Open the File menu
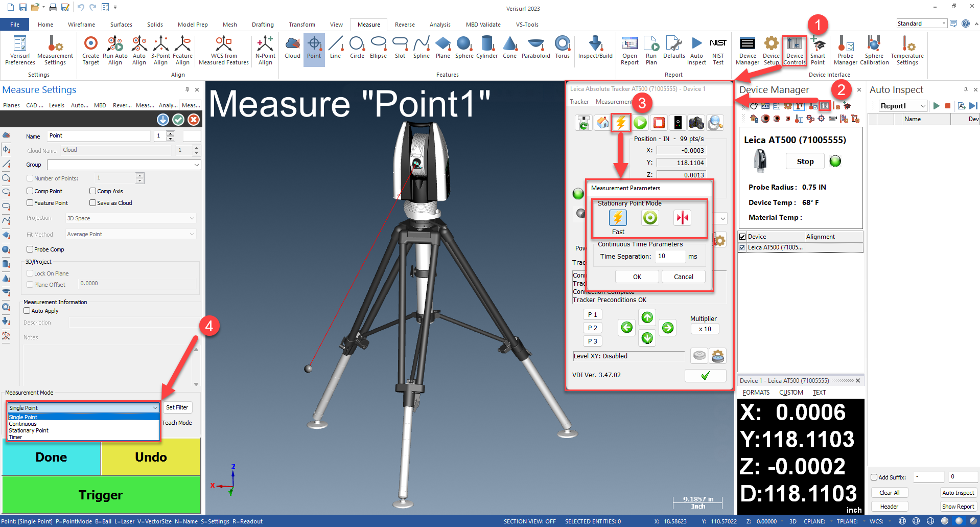 [15, 25]
